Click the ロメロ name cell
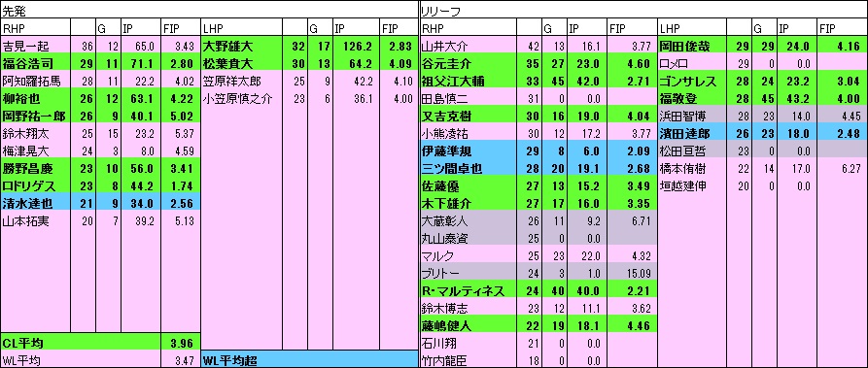 [692, 63]
